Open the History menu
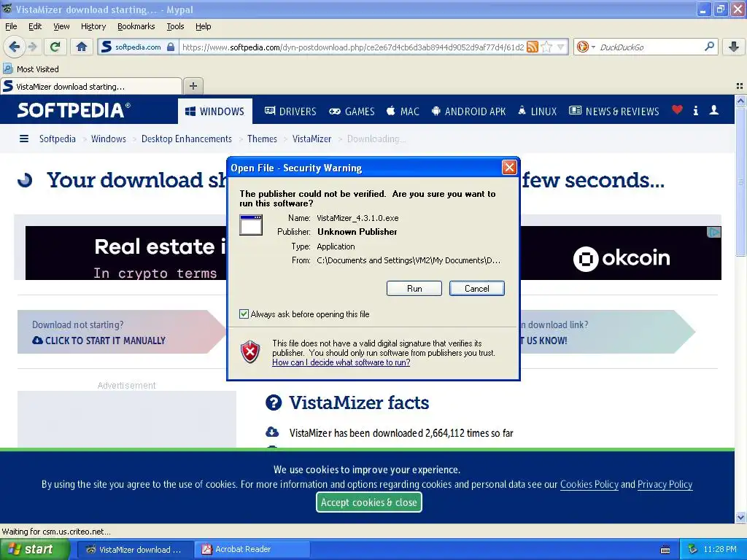The image size is (747, 560). [x=93, y=26]
